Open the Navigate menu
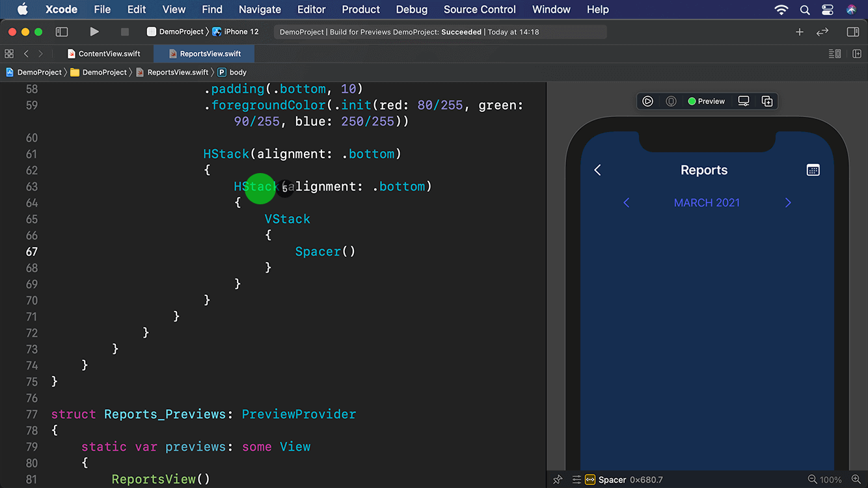 click(260, 9)
